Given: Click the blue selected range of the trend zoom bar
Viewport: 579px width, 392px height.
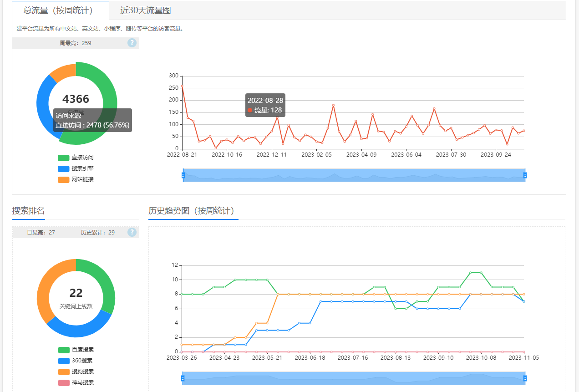Looking at the screenshot, I should tap(354, 378).
